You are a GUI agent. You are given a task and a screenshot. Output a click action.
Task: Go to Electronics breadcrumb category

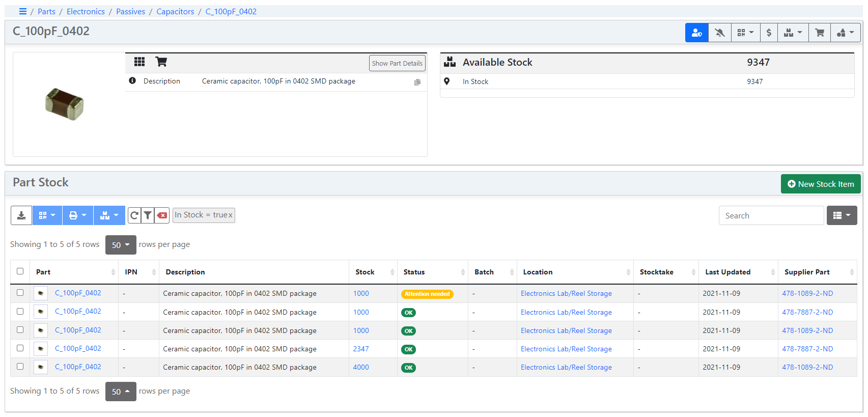[x=86, y=11]
